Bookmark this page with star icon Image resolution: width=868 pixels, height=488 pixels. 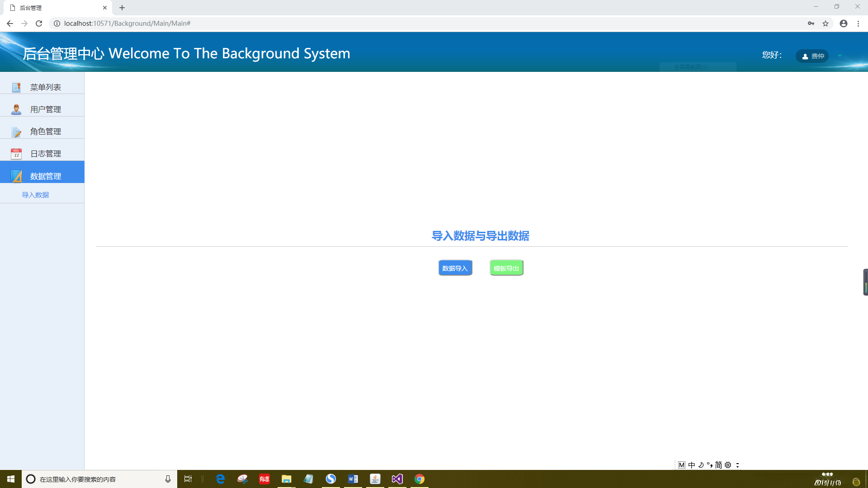[x=826, y=23]
